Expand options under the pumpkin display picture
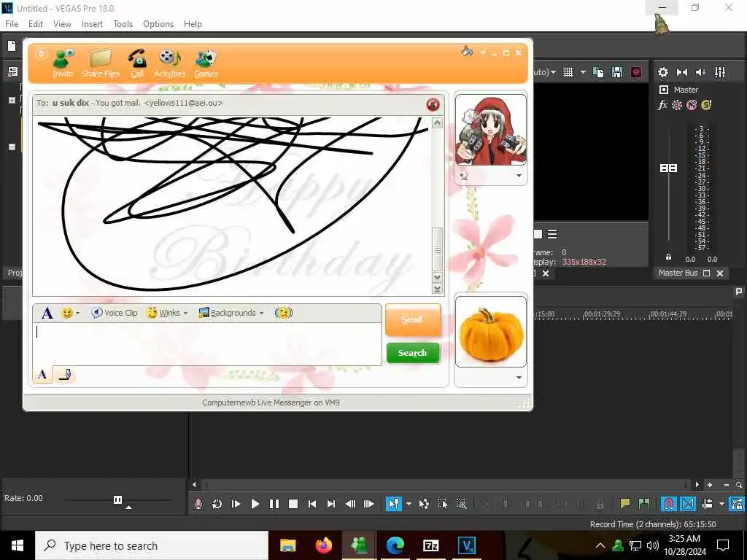747x560 pixels. (x=519, y=378)
